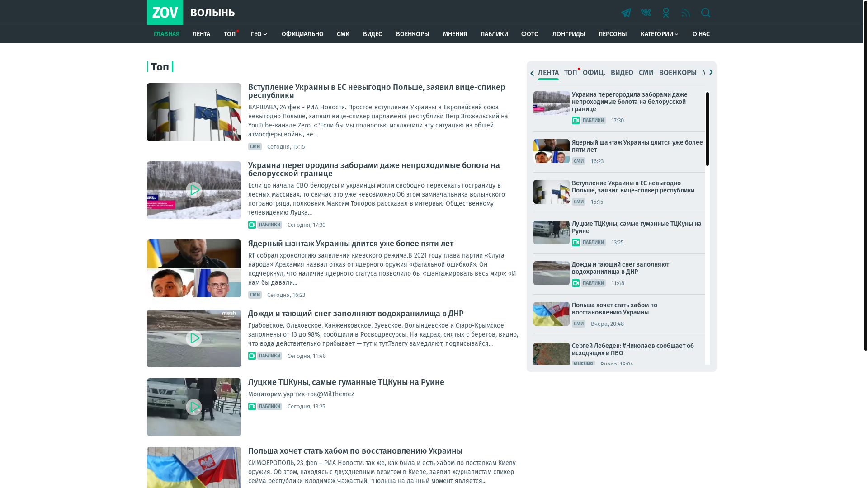Open ВОЕНКОРЫ in the top navigation

pos(413,34)
